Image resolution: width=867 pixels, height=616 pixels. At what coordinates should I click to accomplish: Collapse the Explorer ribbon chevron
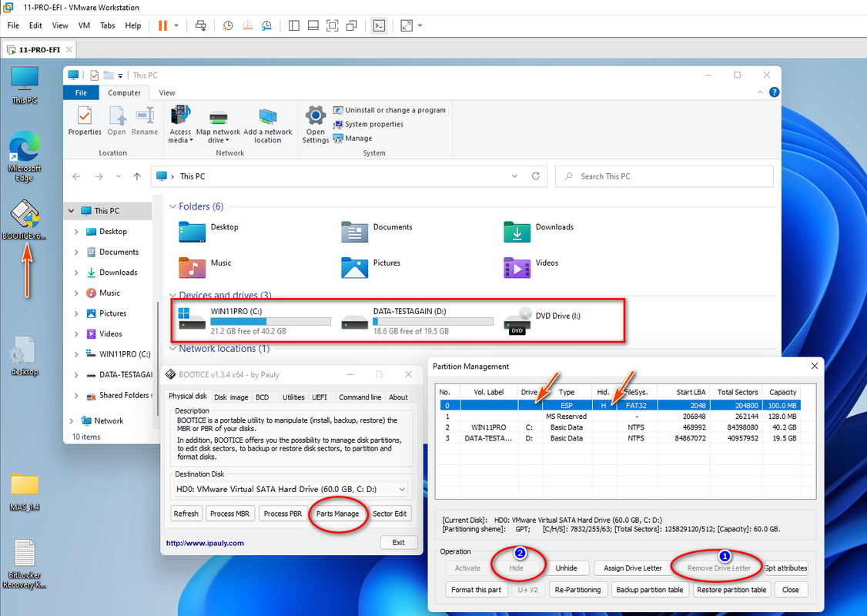pos(760,92)
